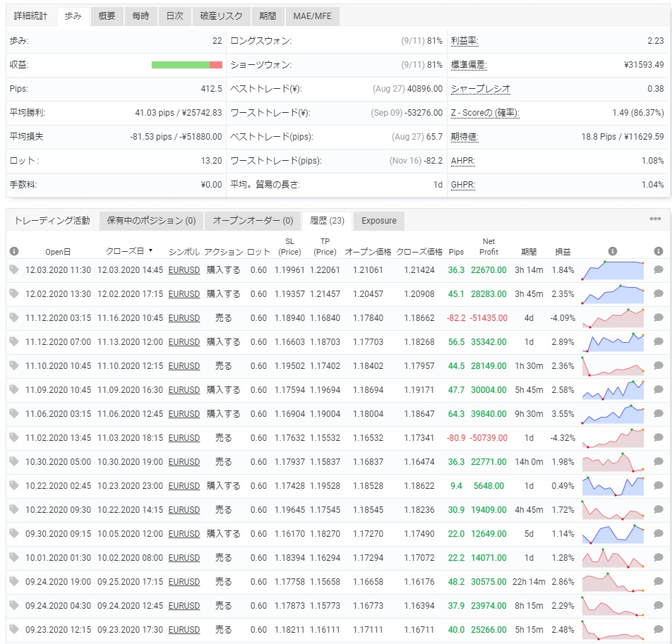
Task: Click tag icon for 11.06.2020 03:15 trade
Action: pyautogui.click(x=13, y=413)
